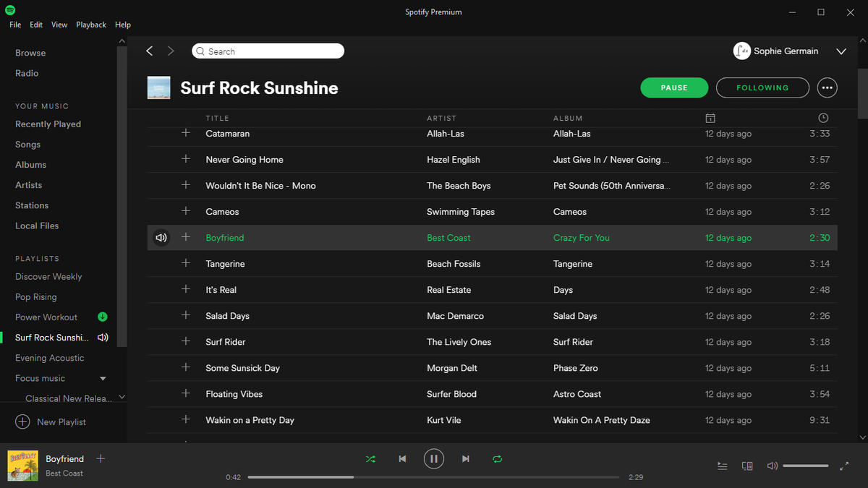Click the Spotify logo in top-left corner
This screenshot has width=868, height=488.
[x=10, y=12]
